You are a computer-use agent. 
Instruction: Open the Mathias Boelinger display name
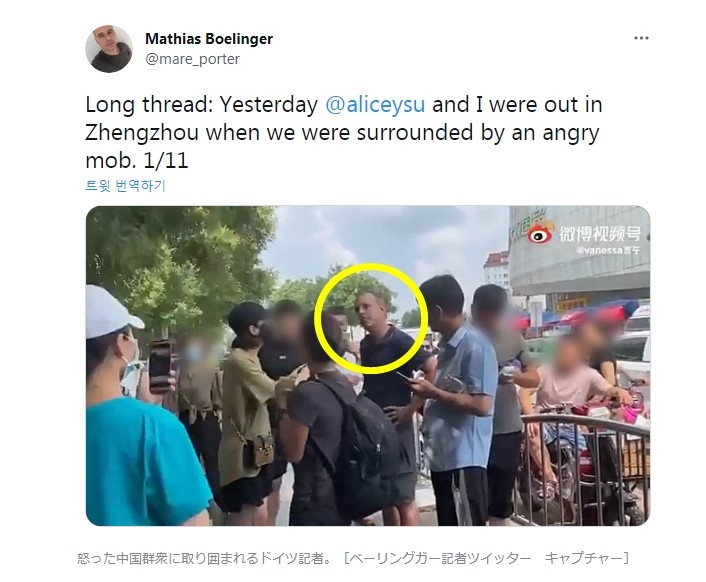(x=209, y=39)
